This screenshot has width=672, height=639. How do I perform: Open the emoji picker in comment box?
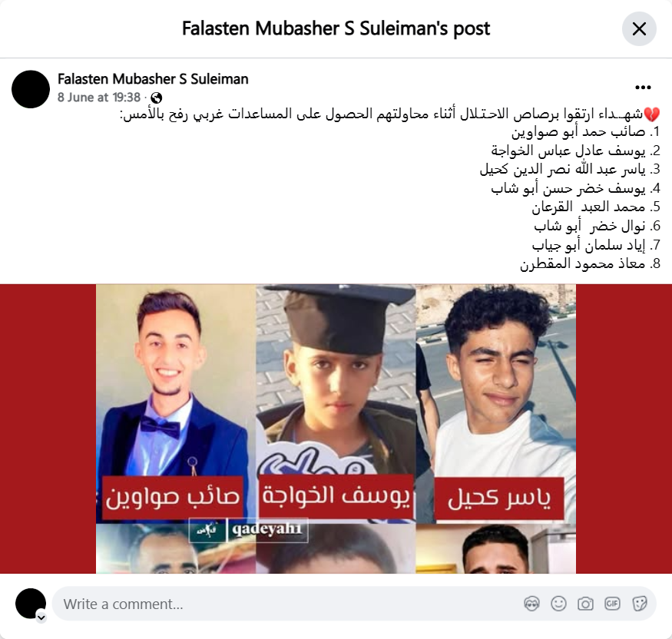point(558,604)
